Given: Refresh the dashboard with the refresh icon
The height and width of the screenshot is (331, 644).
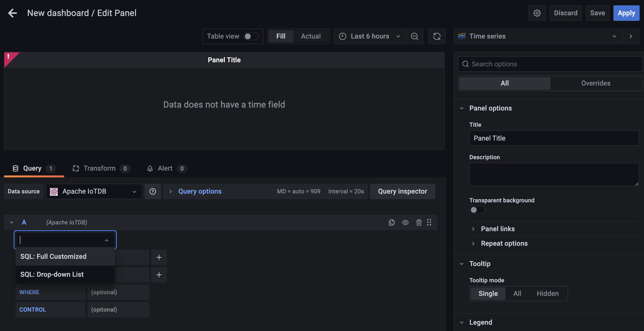Looking at the screenshot, I should [x=436, y=37].
